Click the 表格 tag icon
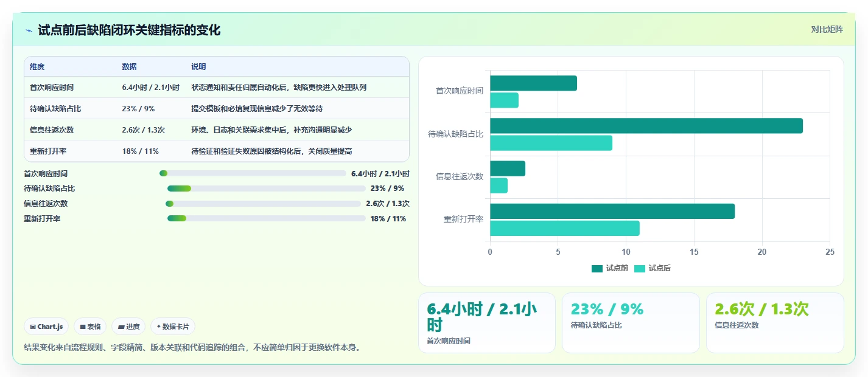This screenshot has width=868, height=377. (83, 327)
